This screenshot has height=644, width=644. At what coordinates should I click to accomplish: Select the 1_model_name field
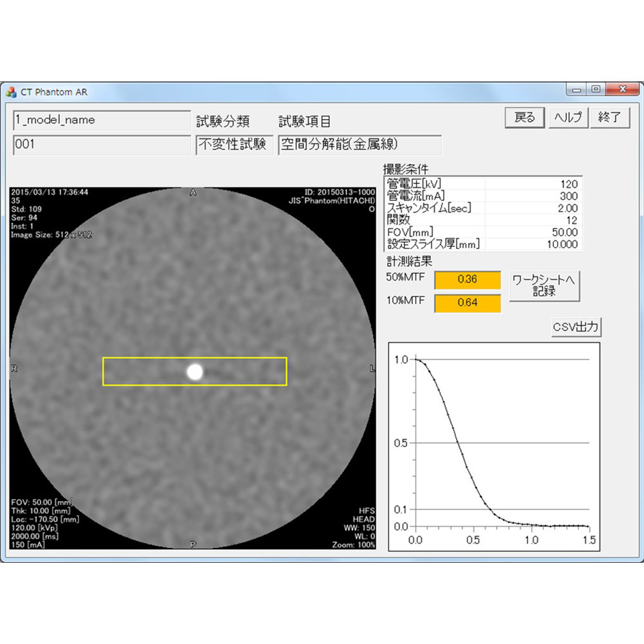(102, 120)
